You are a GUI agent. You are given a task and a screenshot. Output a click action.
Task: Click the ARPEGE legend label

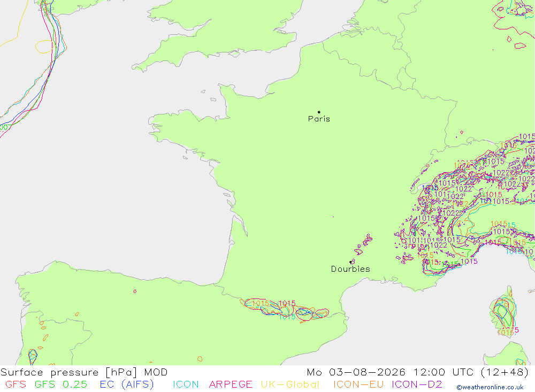pyautogui.click(x=230, y=384)
